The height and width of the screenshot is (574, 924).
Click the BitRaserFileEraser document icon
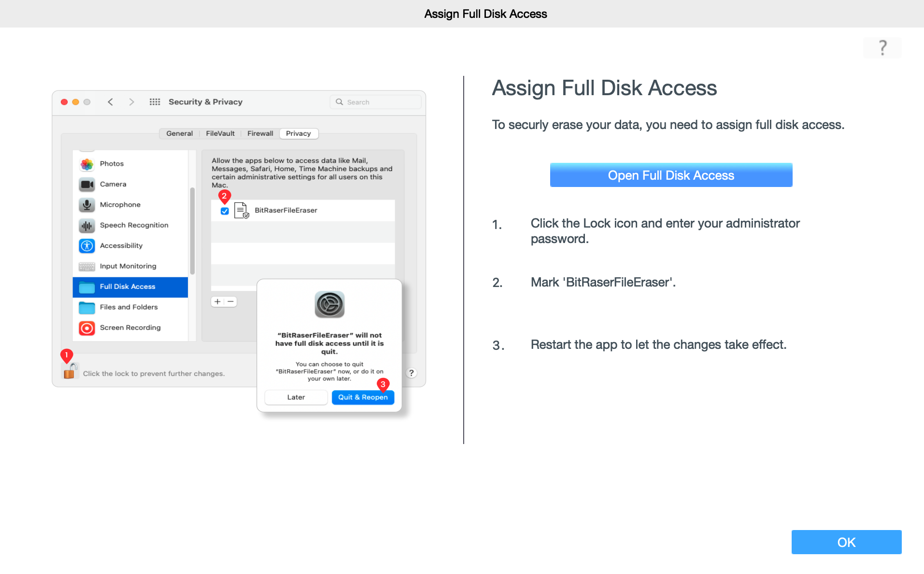click(241, 210)
